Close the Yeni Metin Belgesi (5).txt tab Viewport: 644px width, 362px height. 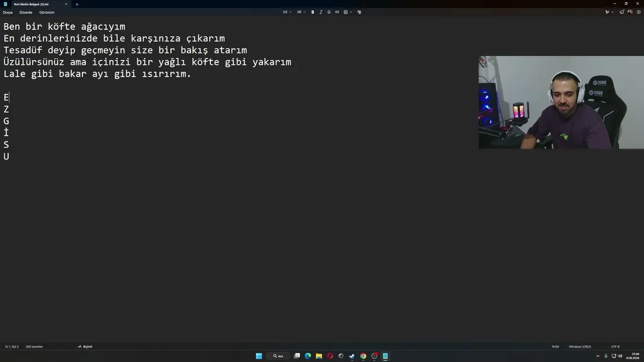[x=66, y=4]
